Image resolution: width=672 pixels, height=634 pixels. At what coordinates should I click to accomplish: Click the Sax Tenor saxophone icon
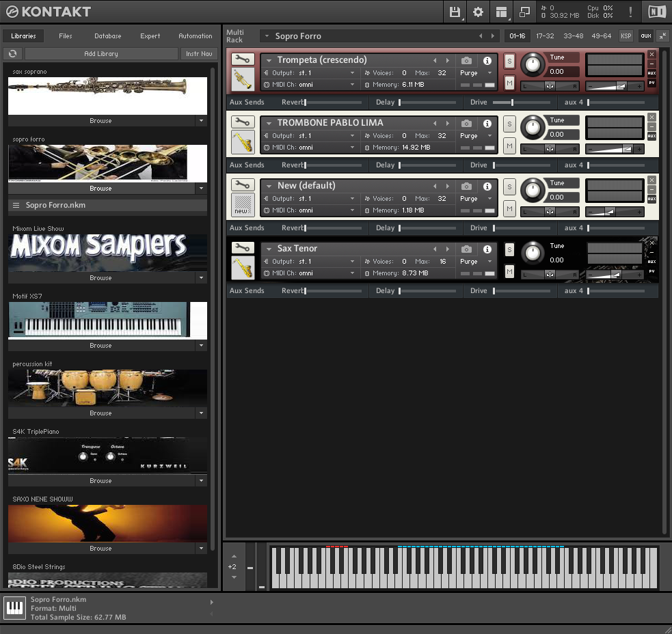click(x=243, y=268)
